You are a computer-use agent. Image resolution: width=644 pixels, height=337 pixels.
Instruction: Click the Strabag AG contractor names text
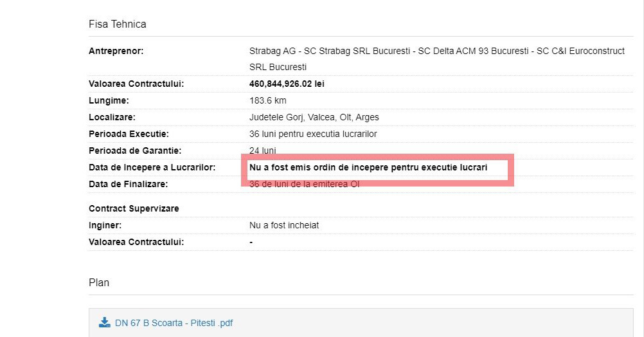tap(436, 51)
